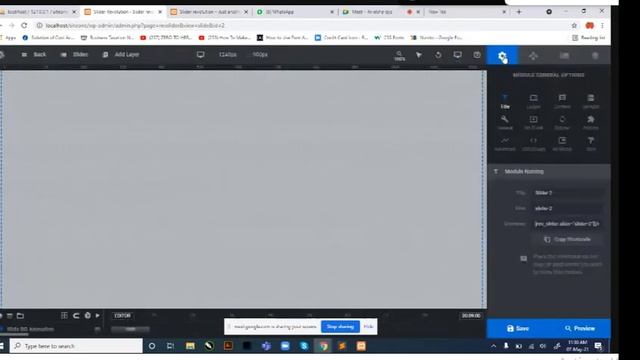The height and width of the screenshot is (360, 640).
Task: Click the timeline time display 00:09:00
Action: click(471, 316)
